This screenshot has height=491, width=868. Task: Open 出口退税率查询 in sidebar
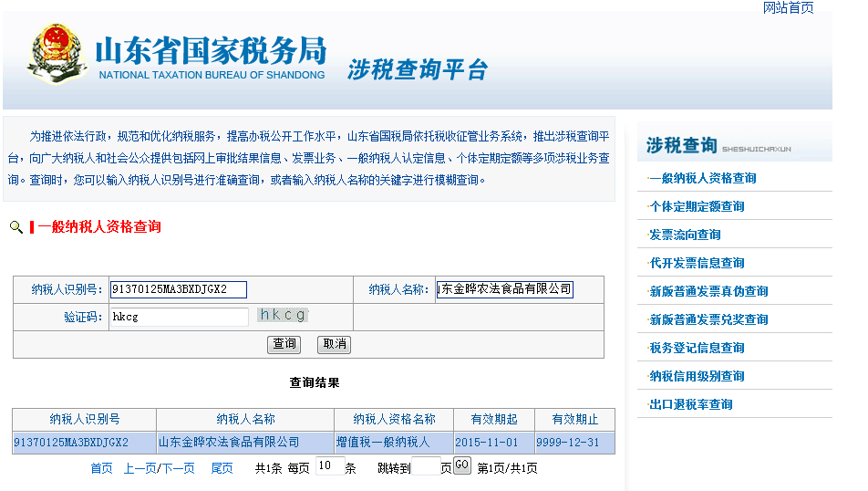coord(690,404)
